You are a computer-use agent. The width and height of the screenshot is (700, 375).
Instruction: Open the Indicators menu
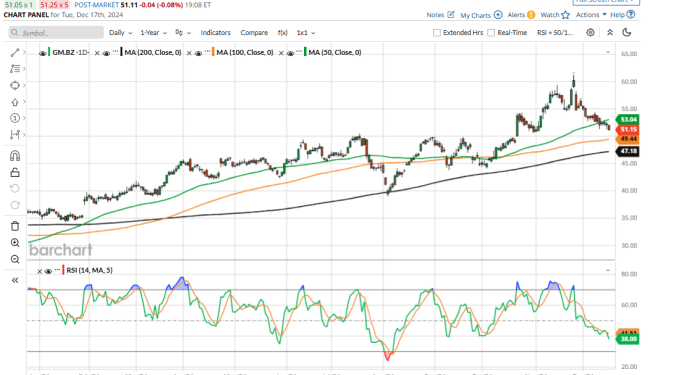click(x=215, y=33)
